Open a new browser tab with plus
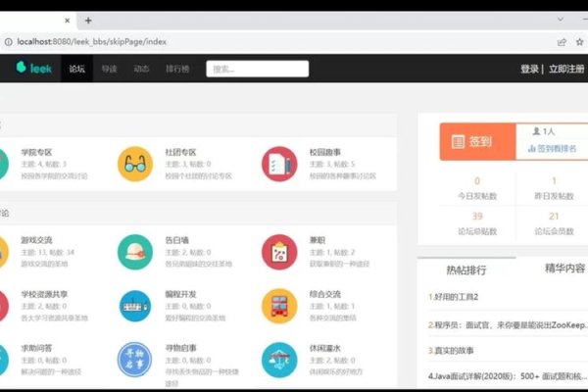Screen dimensions: 588x392 tap(88, 21)
